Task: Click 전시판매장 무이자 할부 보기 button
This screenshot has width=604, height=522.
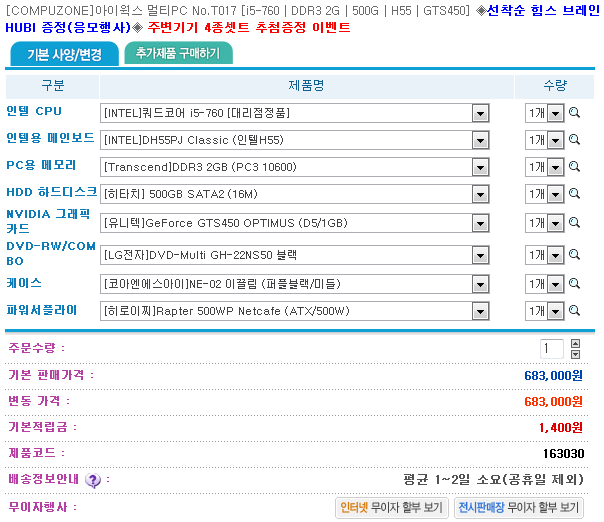Action: click(519, 507)
